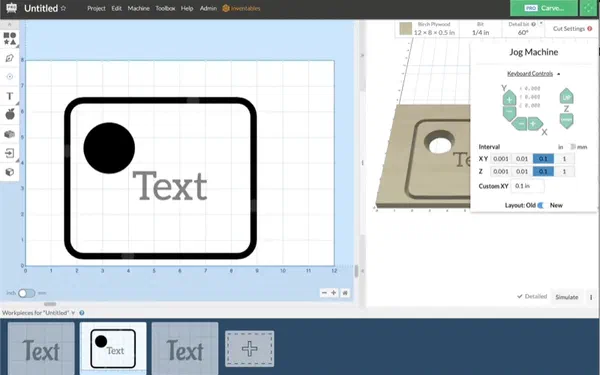Screen dimensions: 600x375
Task: Select the Pen drawing tool
Action: tap(10, 58)
